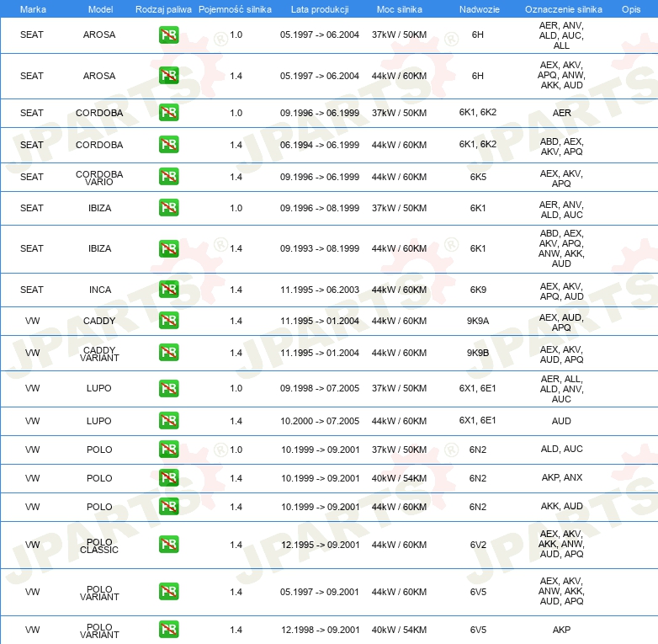This screenshot has width=658, height=644.
Task: Click date range 09.1993 -> 08.1999
Action: point(320,248)
